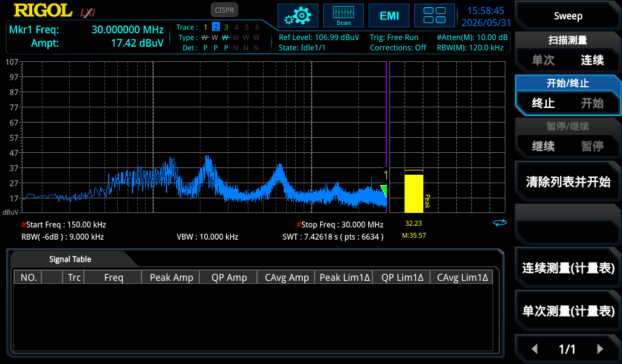
Task: Click the Start Freq 150.00 kHz field
Action: tap(63, 224)
